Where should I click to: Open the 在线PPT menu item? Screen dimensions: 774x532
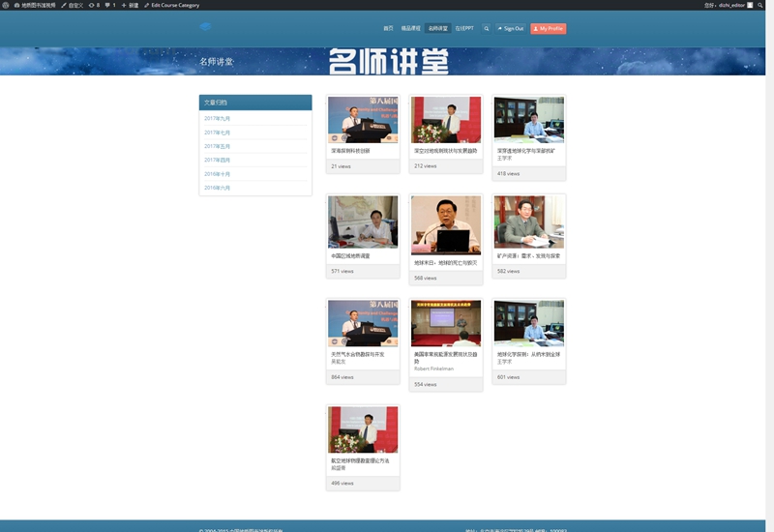click(464, 28)
